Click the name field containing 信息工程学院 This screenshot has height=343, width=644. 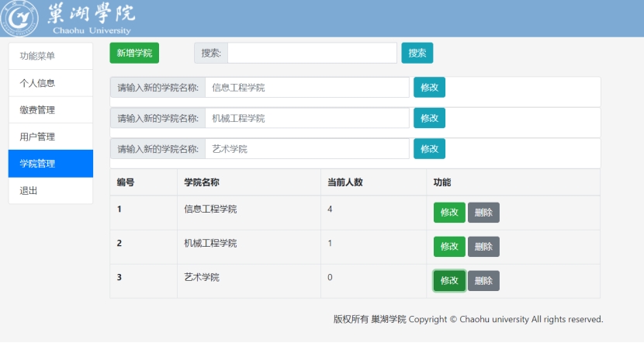tap(306, 88)
